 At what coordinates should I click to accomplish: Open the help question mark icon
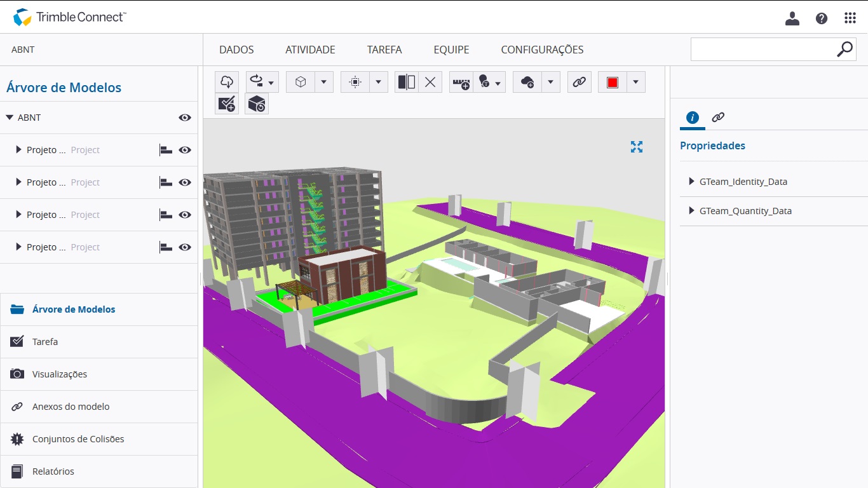click(822, 18)
